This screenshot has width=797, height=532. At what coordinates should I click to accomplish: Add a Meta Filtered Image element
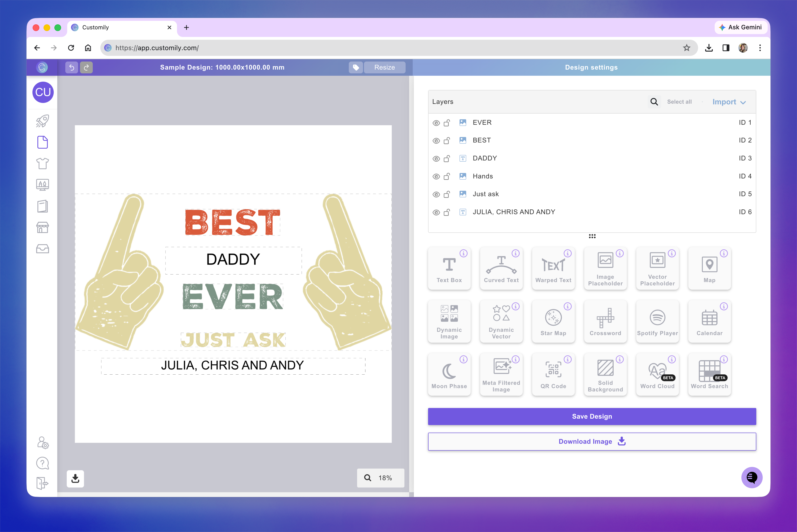(x=501, y=374)
